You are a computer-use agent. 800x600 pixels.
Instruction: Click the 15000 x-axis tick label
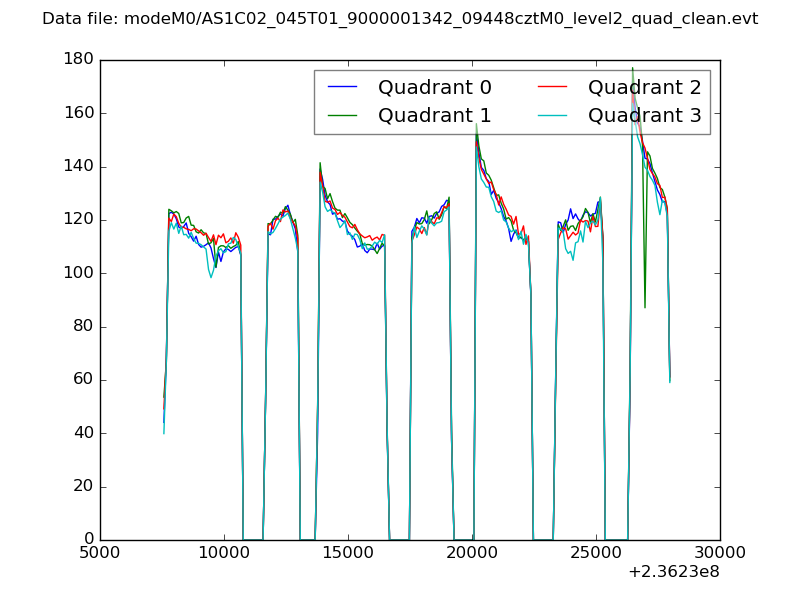pos(348,552)
